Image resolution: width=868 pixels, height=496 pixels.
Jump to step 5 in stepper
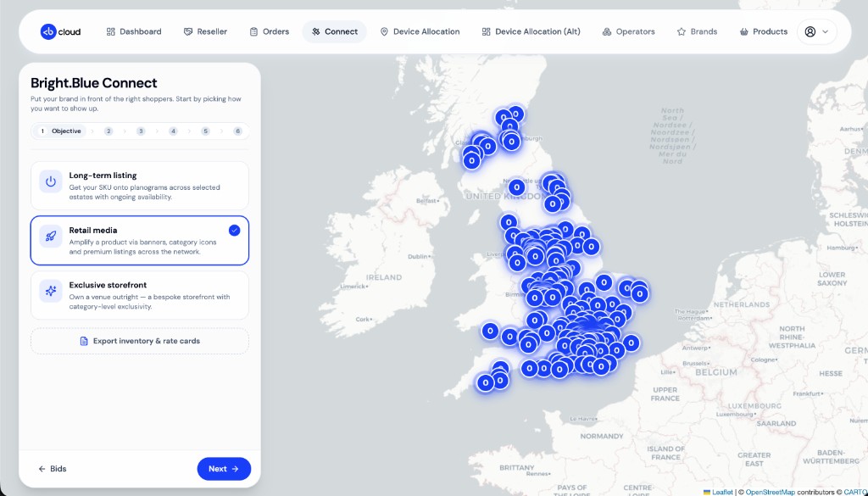[x=205, y=131]
